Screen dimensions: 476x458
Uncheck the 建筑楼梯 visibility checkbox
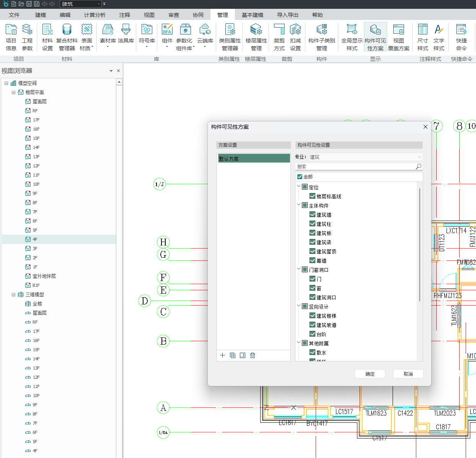pyautogui.click(x=313, y=316)
